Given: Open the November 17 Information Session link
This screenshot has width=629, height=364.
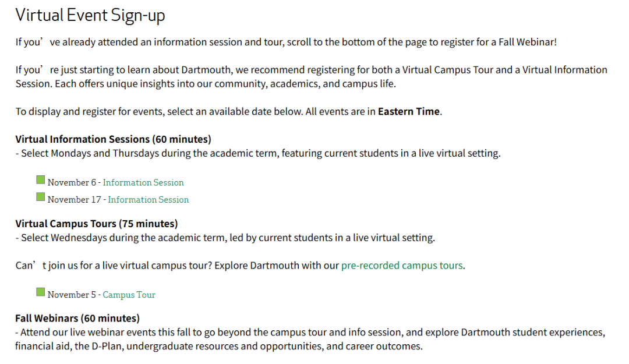Looking at the screenshot, I should pyautogui.click(x=149, y=199).
